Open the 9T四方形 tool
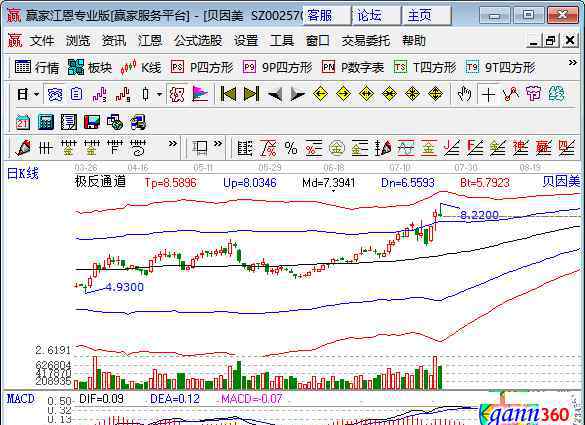 500,68
